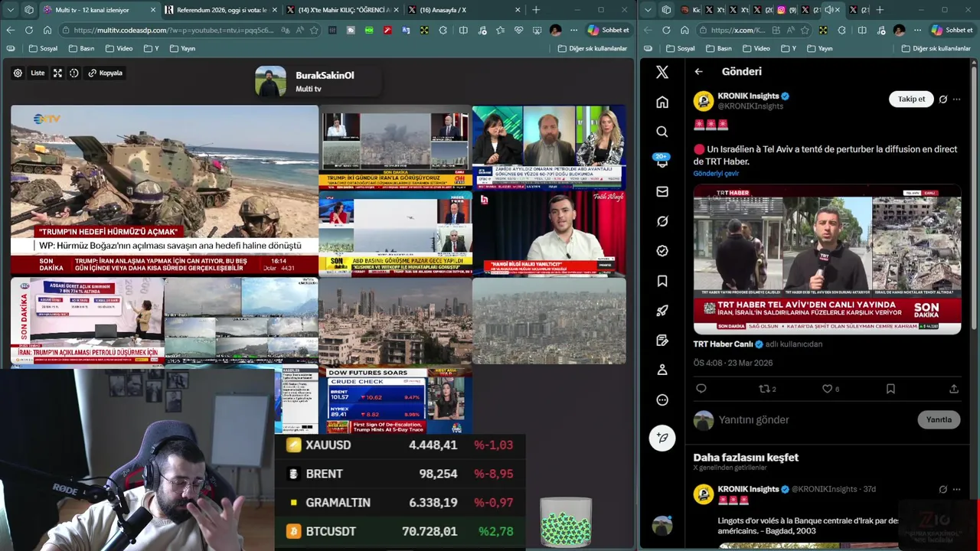This screenshot has height=551, width=980.
Task: Open X notifications bell with 20+ badge
Action: coord(662,161)
